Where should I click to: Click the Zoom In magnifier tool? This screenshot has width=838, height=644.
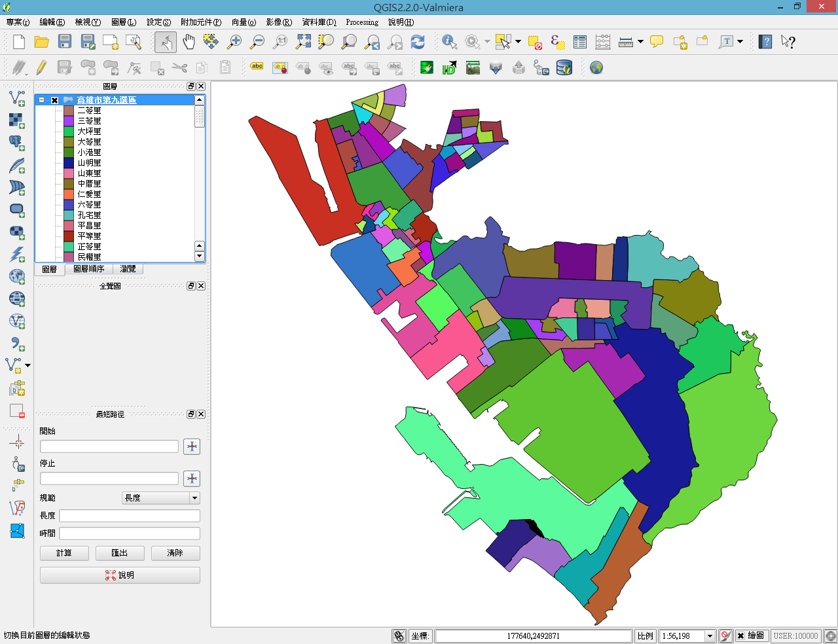pyautogui.click(x=234, y=42)
